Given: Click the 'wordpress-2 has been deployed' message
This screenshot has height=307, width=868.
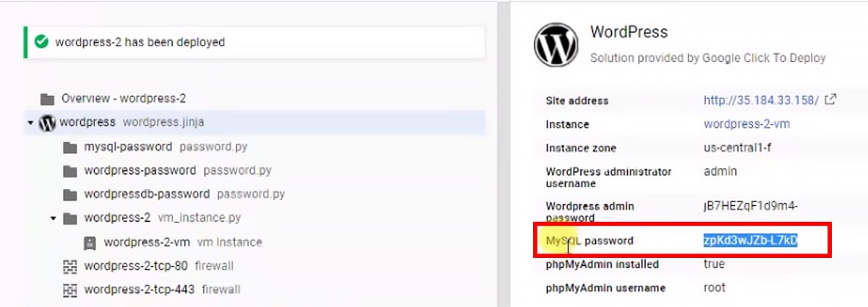Looking at the screenshot, I should click(140, 42).
